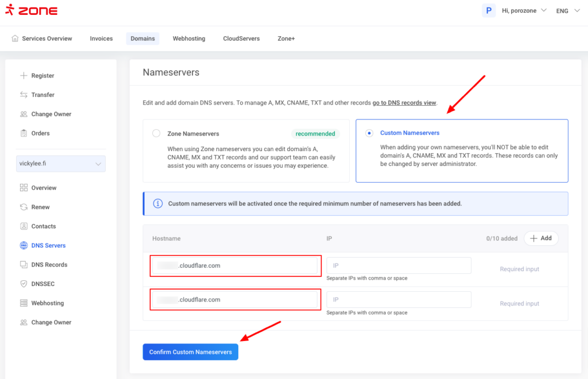Open the CloudServers tab
The image size is (588, 379).
point(241,38)
